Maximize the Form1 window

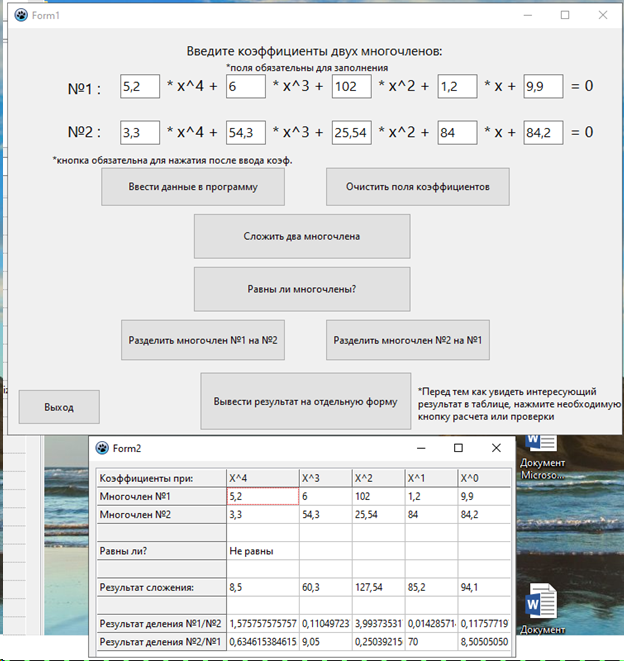pyautogui.click(x=565, y=15)
